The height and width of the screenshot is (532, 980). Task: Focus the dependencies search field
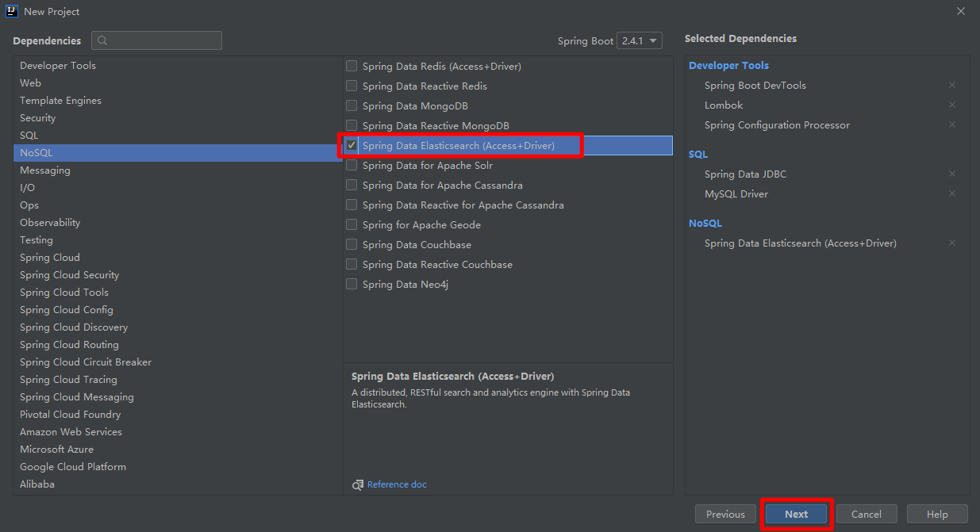156,40
